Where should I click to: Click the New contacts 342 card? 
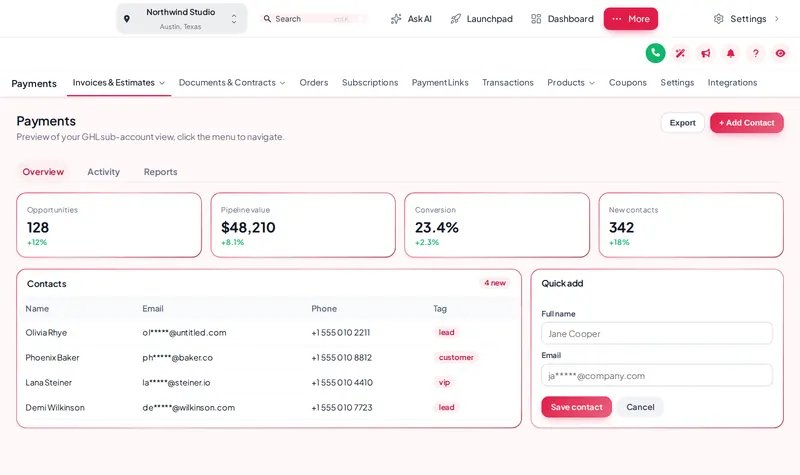691,225
